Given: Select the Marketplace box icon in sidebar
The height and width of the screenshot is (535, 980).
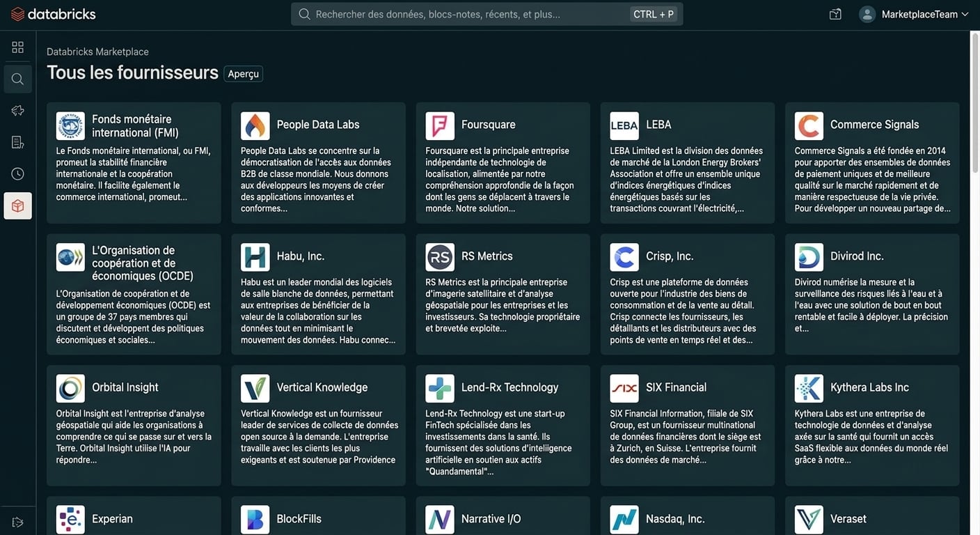Looking at the screenshot, I should 17,206.
